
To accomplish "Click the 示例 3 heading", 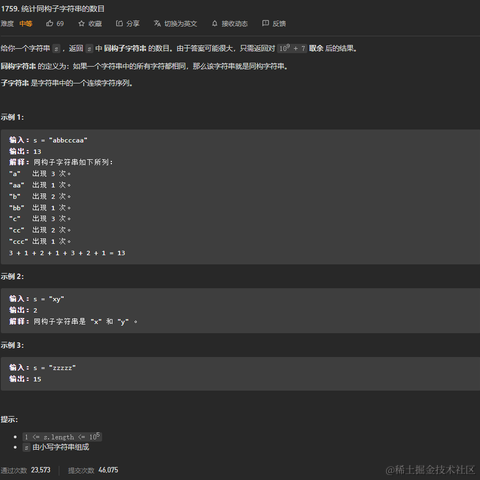I will (x=12, y=345).
